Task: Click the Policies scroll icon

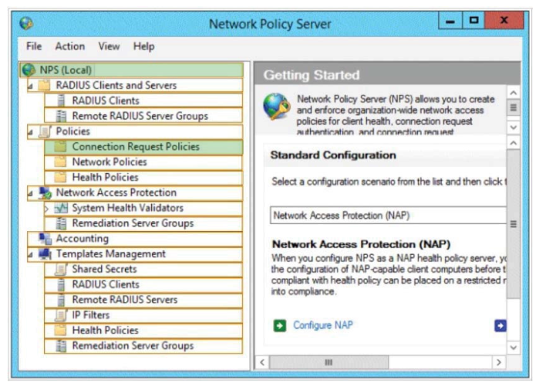Action: click(x=45, y=131)
